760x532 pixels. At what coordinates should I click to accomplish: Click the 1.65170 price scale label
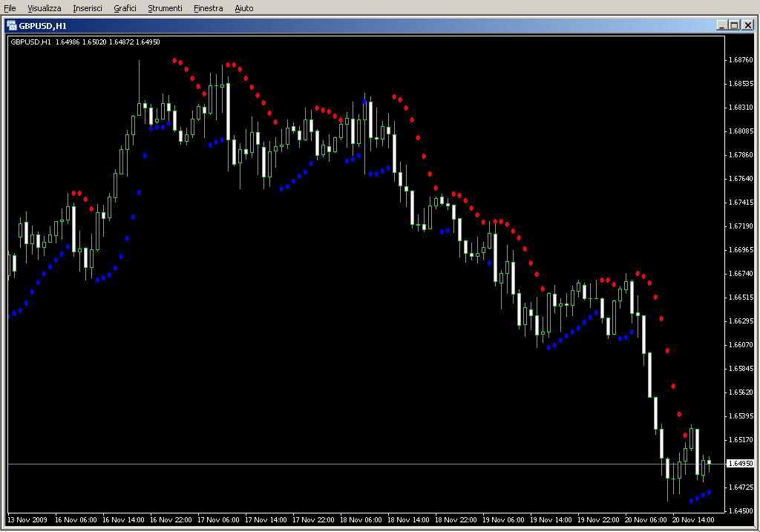[741, 440]
